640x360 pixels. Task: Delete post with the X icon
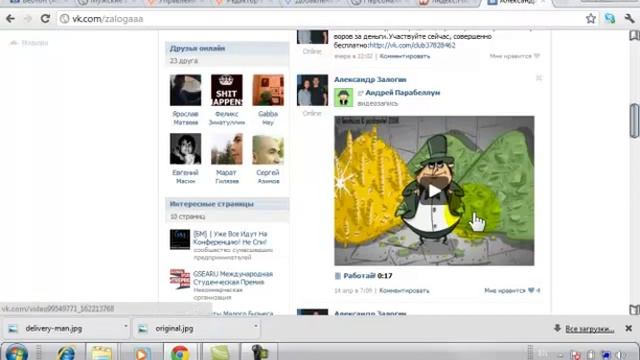coord(539,78)
